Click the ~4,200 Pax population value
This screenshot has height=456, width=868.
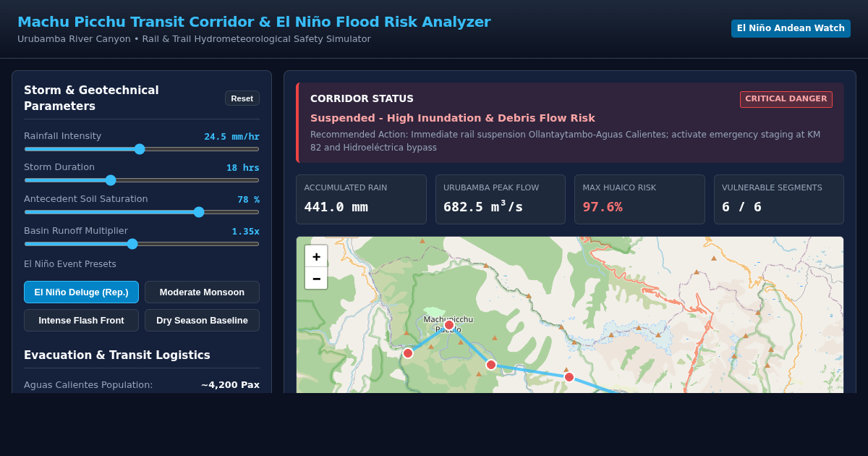click(x=230, y=385)
